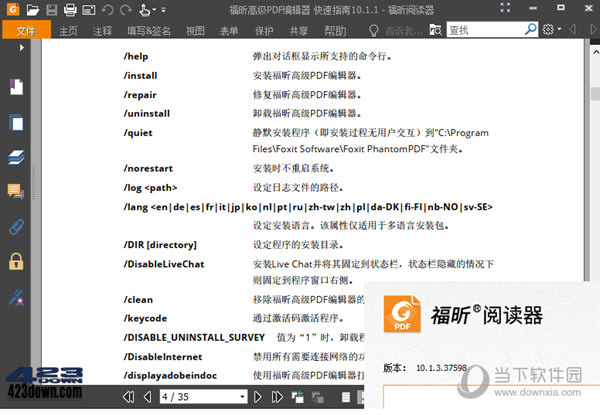
Task: Click the scrollbar up arrow
Action: point(595,52)
